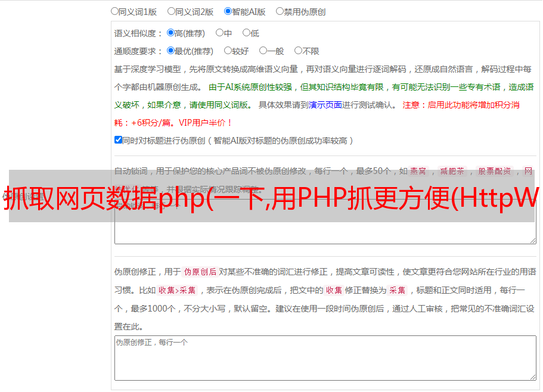Click the 收集>采集 example tag

pyautogui.click(x=177, y=290)
